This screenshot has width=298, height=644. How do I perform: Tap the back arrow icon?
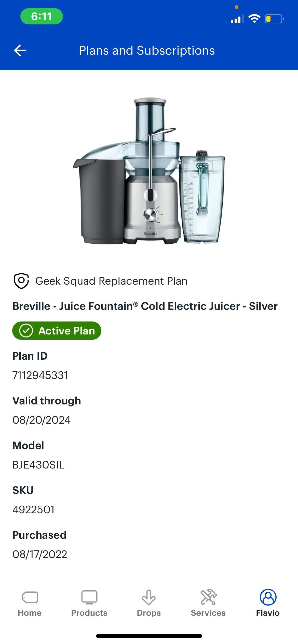click(x=20, y=50)
